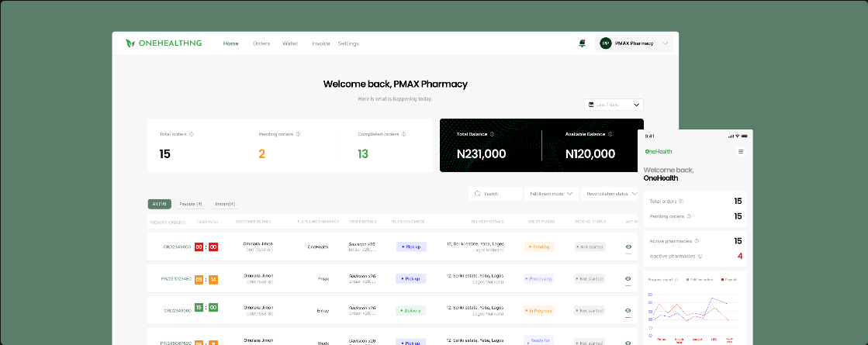
Task: Open order PR2310123480
Action: click(x=176, y=279)
